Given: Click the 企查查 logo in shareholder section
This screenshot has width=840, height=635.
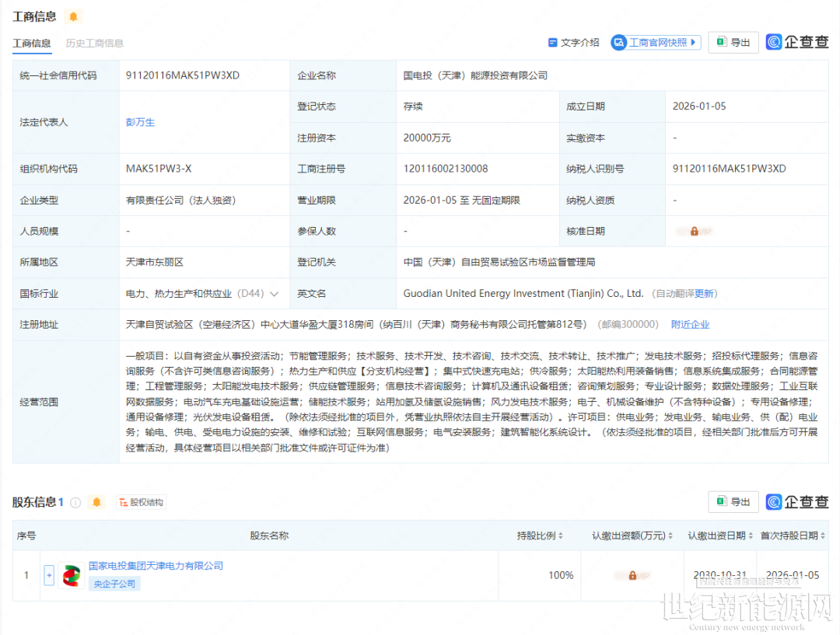Looking at the screenshot, I should pos(797,502).
